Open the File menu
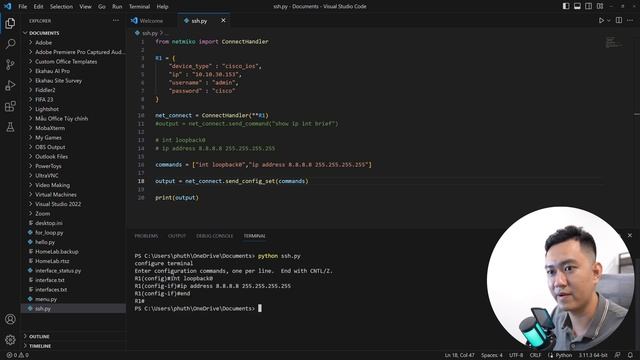 point(22,7)
